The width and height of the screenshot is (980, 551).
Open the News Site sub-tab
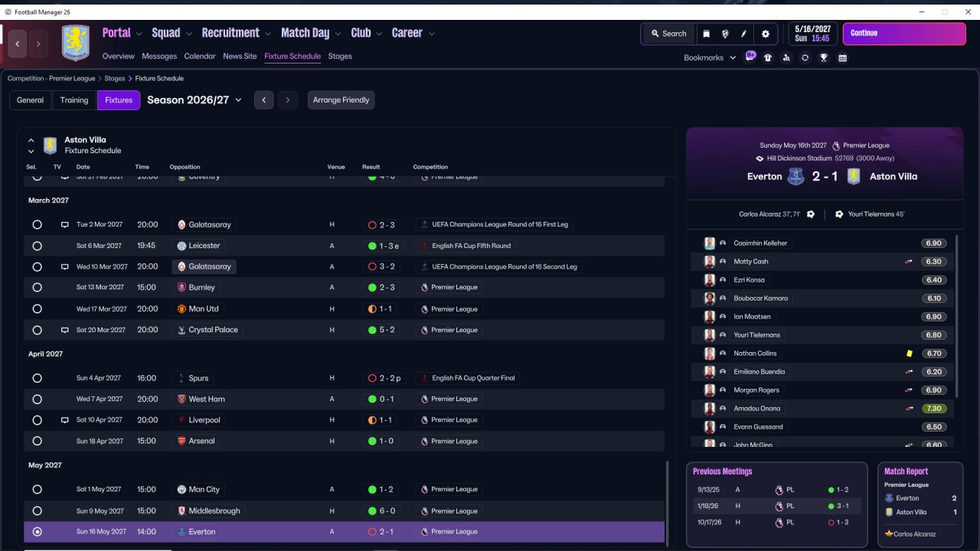240,56
